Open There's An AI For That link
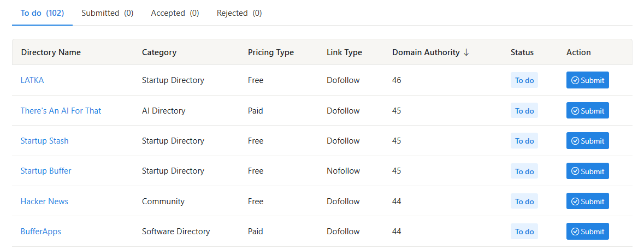This screenshot has width=644, height=249. tap(61, 110)
